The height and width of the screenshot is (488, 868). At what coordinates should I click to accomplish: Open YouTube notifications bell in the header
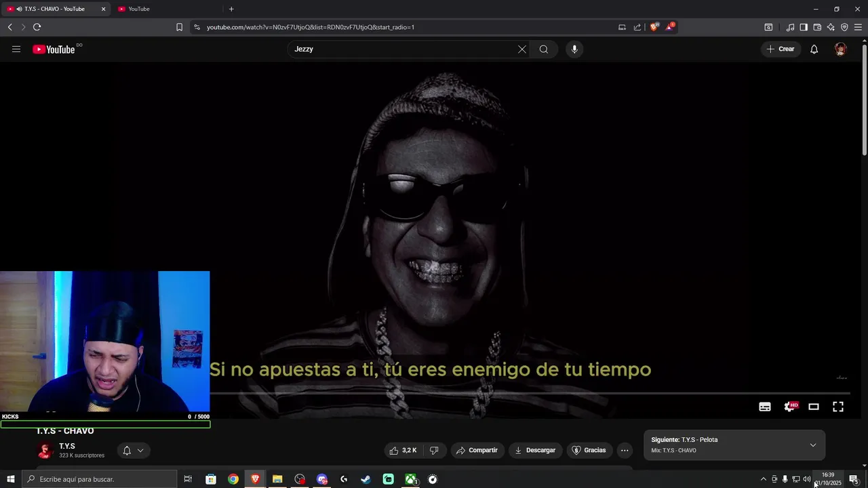click(x=814, y=49)
